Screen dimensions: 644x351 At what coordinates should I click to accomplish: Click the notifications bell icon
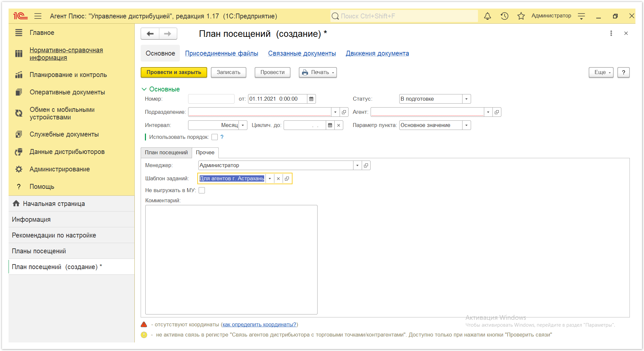point(488,16)
